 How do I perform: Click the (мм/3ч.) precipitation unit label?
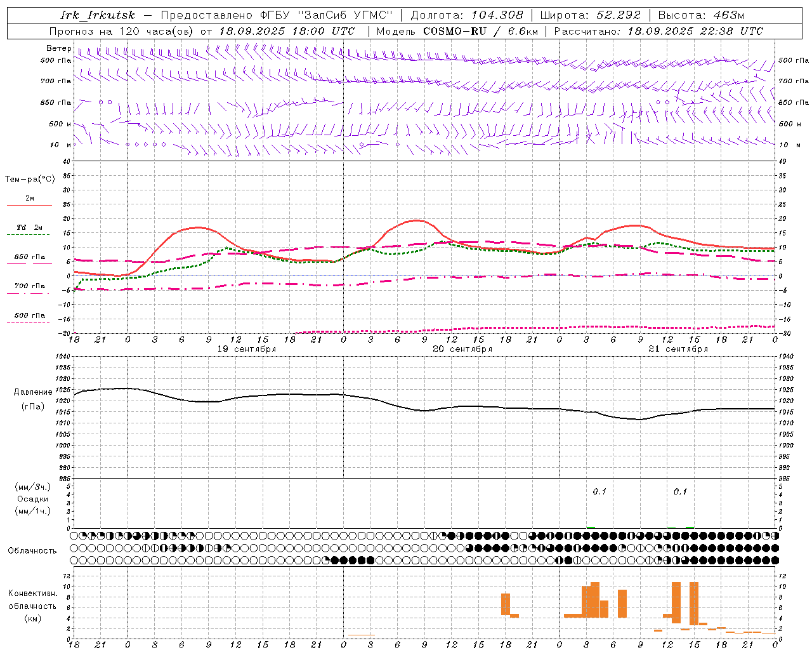point(33,487)
